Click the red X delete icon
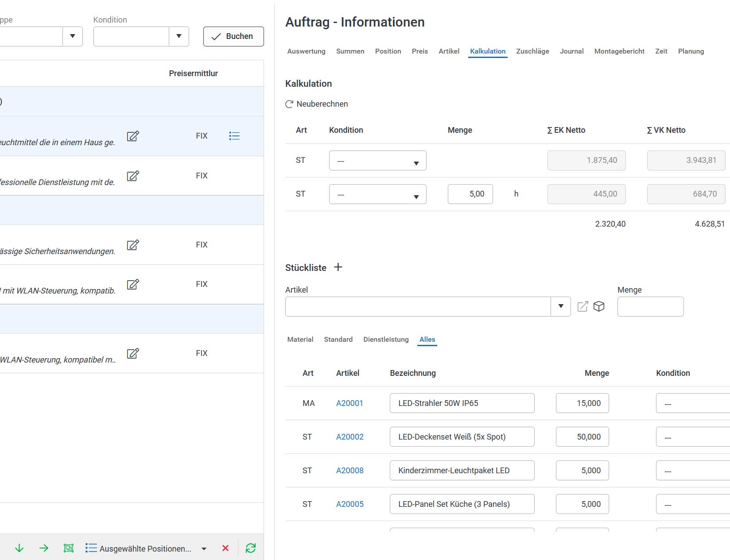Image resolution: width=730 pixels, height=560 pixels. (x=225, y=548)
